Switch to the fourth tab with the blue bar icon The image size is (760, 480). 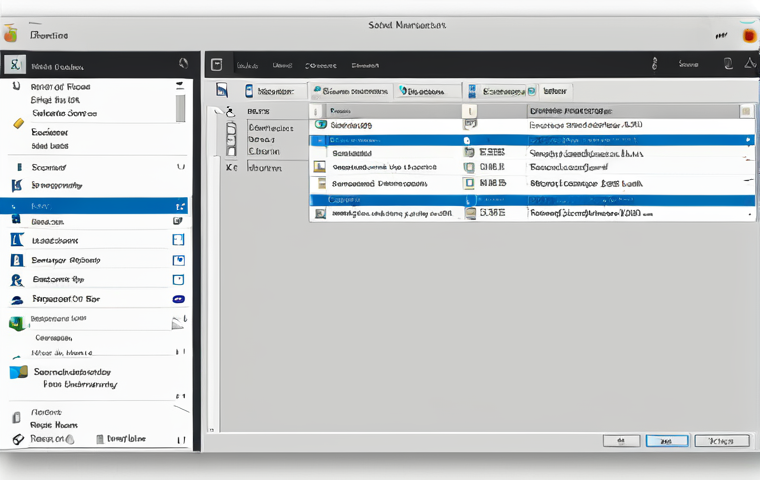tap(501, 91)
